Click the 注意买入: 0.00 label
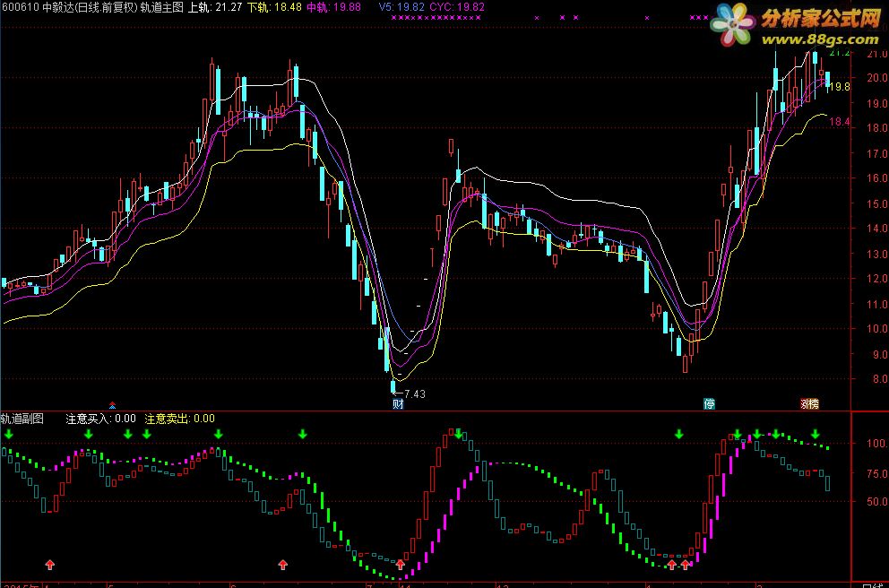Screen dimensions: 889x588 tap(101, 419)
